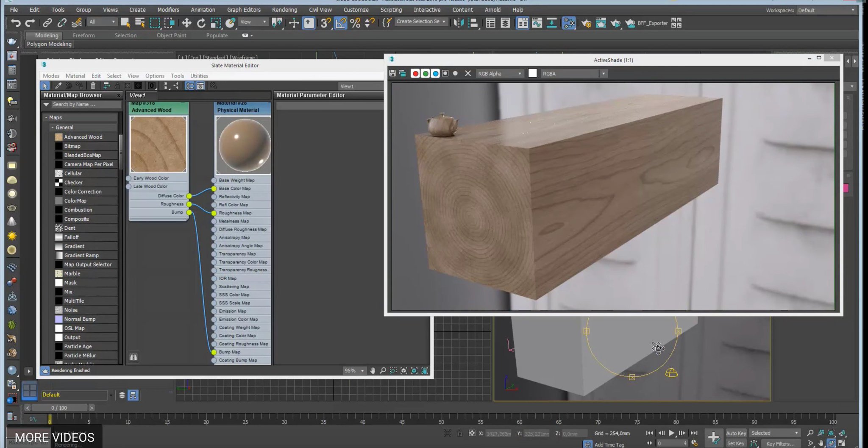Toggle green channel in ActiveShade
The height and width of the screenshot is (448, 868).
426,73
